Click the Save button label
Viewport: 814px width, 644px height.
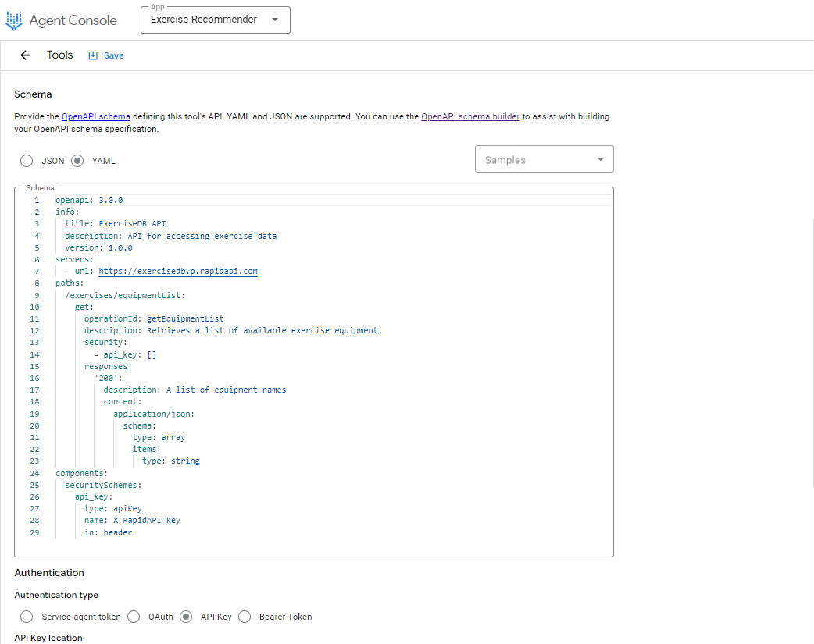[114, 55]
